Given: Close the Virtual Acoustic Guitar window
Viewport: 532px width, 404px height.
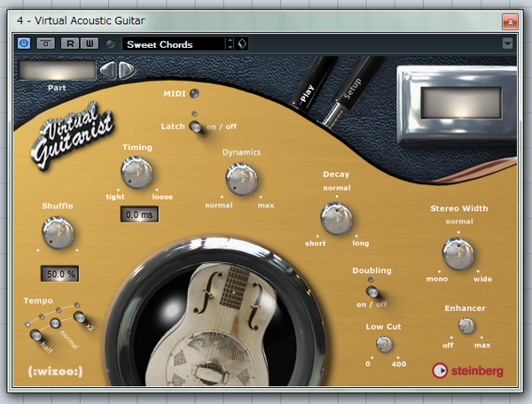Looking at the screenshot, I should pyautogui.click(x=510, y=22).
